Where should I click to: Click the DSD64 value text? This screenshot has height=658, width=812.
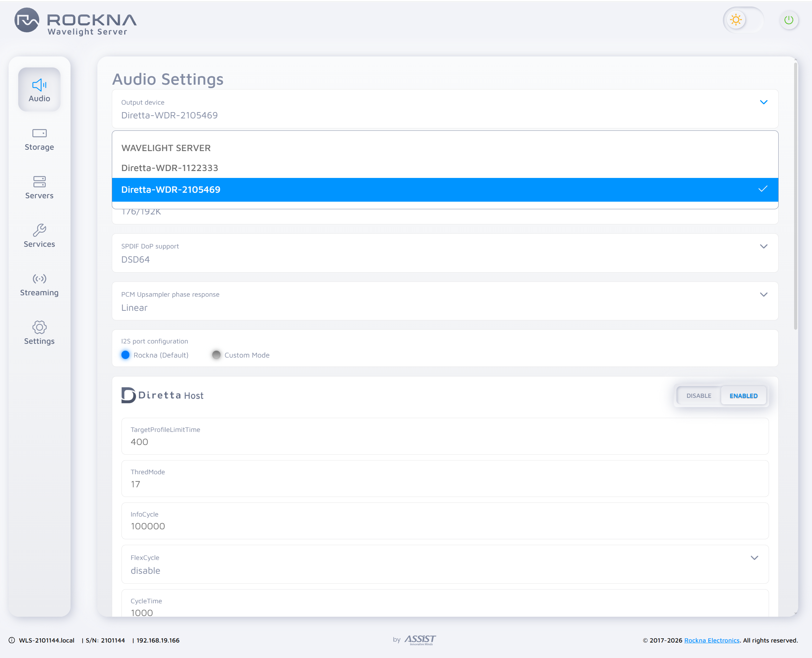point(135,259)
